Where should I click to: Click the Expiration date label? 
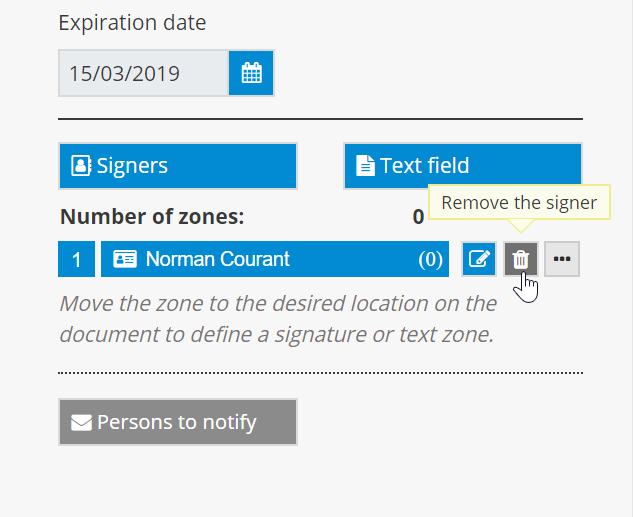click(x=132, y=23)
